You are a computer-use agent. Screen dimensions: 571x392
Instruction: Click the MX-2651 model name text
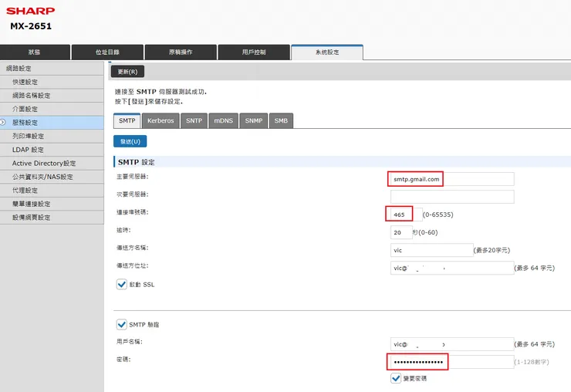coord(31,26)
